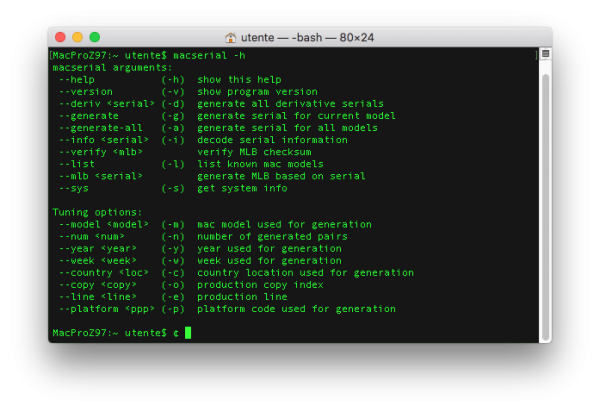
Task: Click 'generate serial for current model' description
Action: [x=297, y=116]
